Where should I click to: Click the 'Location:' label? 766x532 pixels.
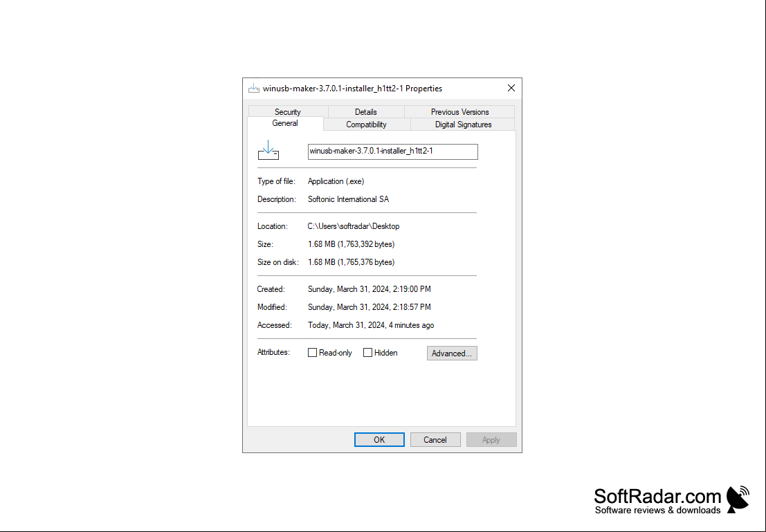(273, 226)
